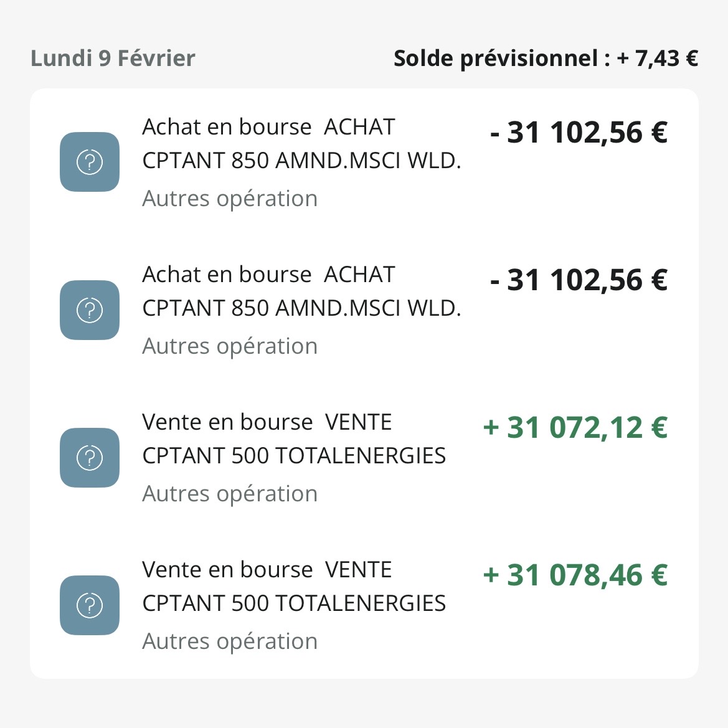The width and height of the screenshot is (728, 728).
Task: Tap the question-mark icon of the second purchase
Action: pos(89,310)
